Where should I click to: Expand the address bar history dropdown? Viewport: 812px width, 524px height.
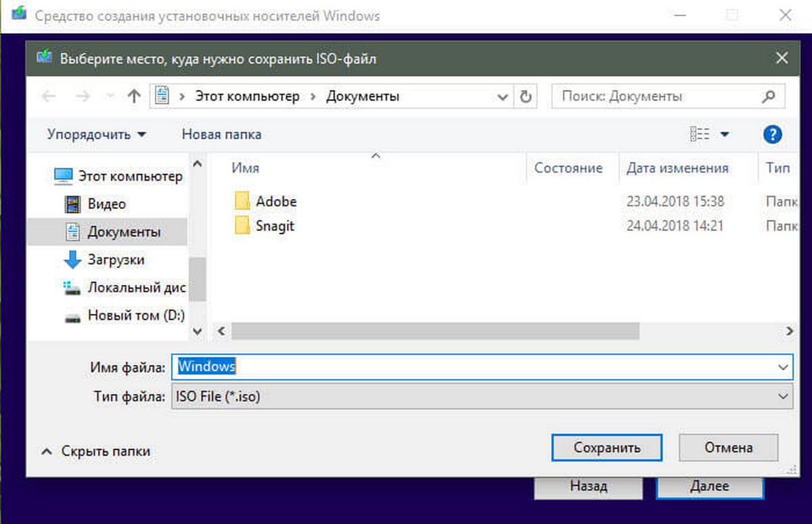pyautogui.click(x=503, y=97)
